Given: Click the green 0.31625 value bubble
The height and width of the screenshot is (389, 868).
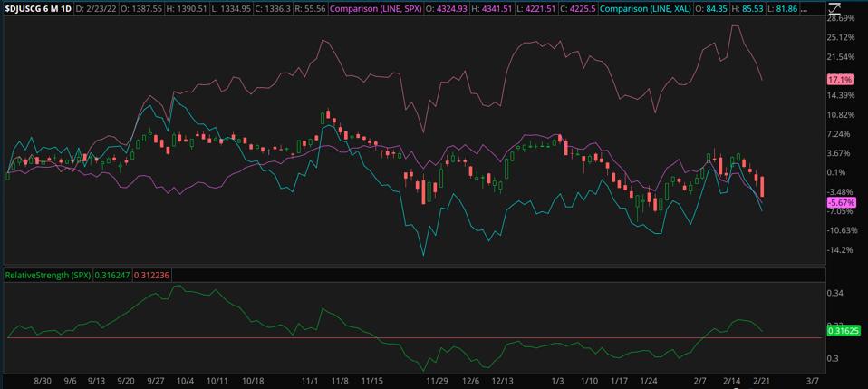Looking at the screenshot, I should [x=842, y=331].
